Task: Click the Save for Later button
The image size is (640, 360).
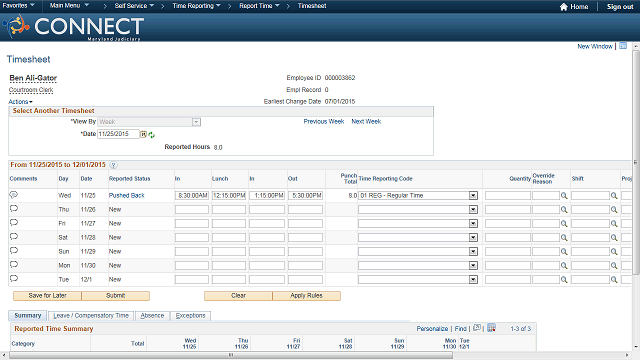Action: pos(47,296)
